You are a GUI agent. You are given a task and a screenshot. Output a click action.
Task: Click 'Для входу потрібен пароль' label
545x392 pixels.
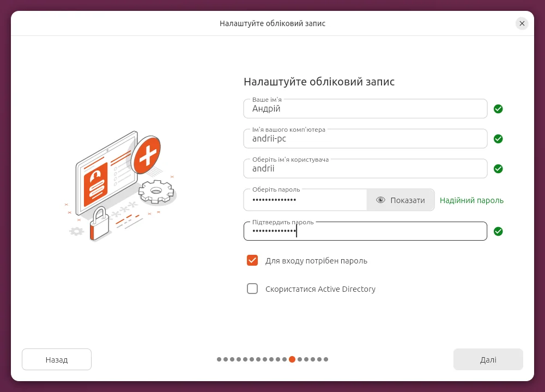[x=316, y=261]
